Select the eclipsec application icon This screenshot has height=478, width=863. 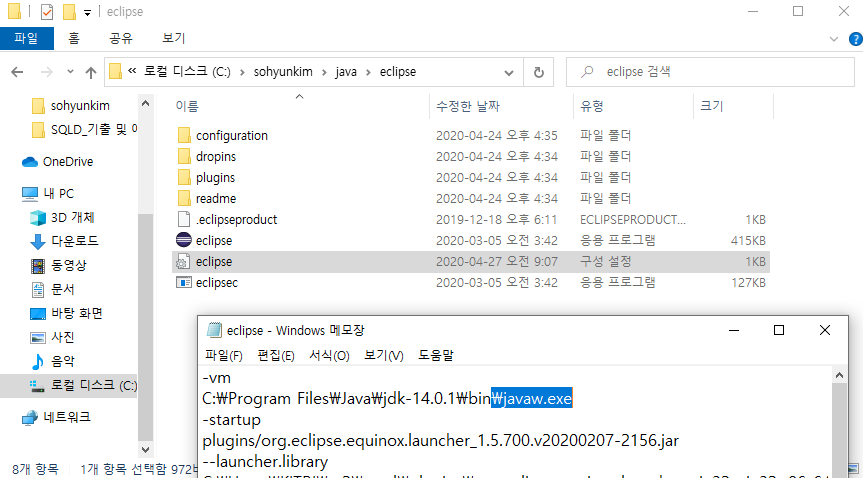click(183, 283)
